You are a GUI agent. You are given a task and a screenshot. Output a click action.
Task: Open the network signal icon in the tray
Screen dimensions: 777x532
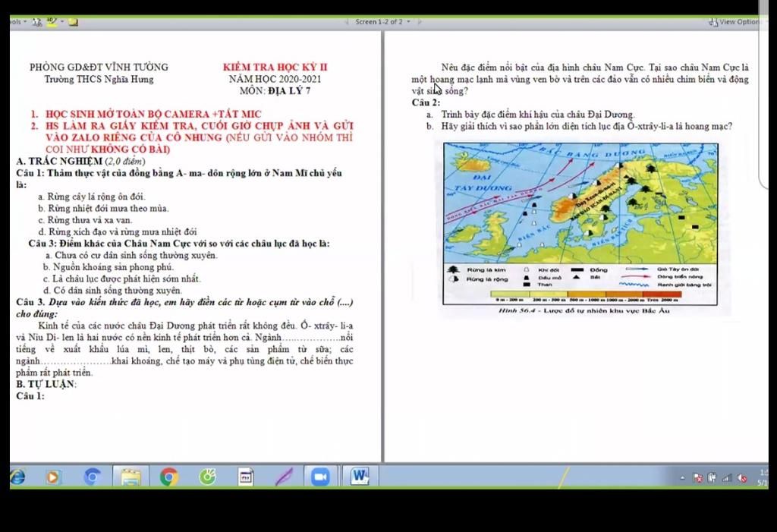pyautogui.click(x=727, y=478)
